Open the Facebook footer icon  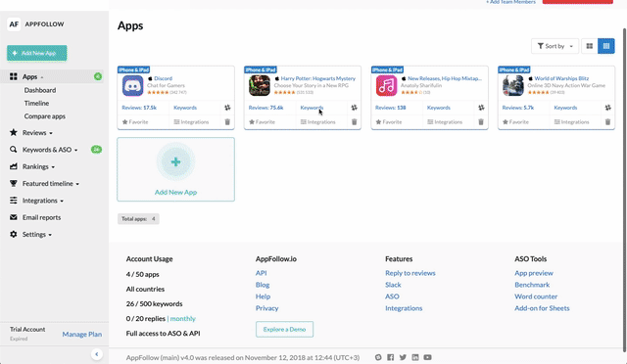390,357
